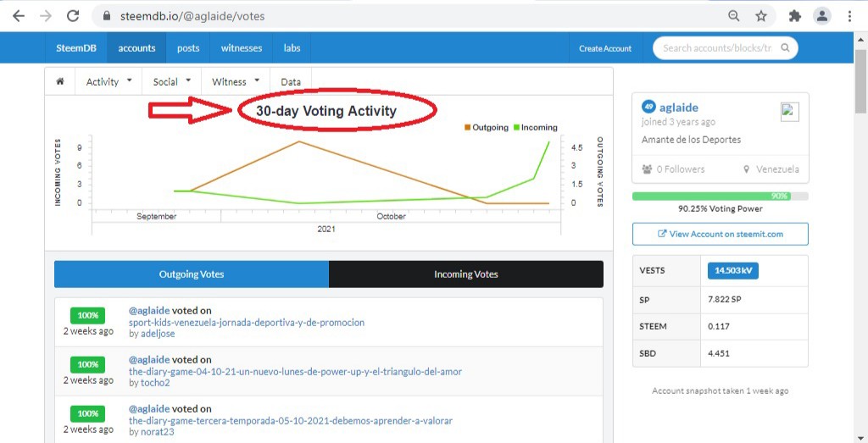Click the zoom magnifier icon in address bar

pyautogui.click(x=733, y=16)
